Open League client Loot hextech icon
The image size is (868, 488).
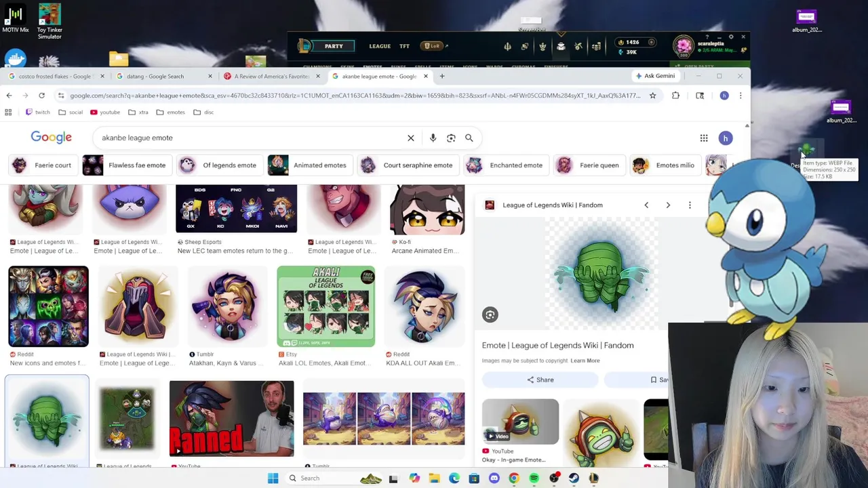[578, 46]
